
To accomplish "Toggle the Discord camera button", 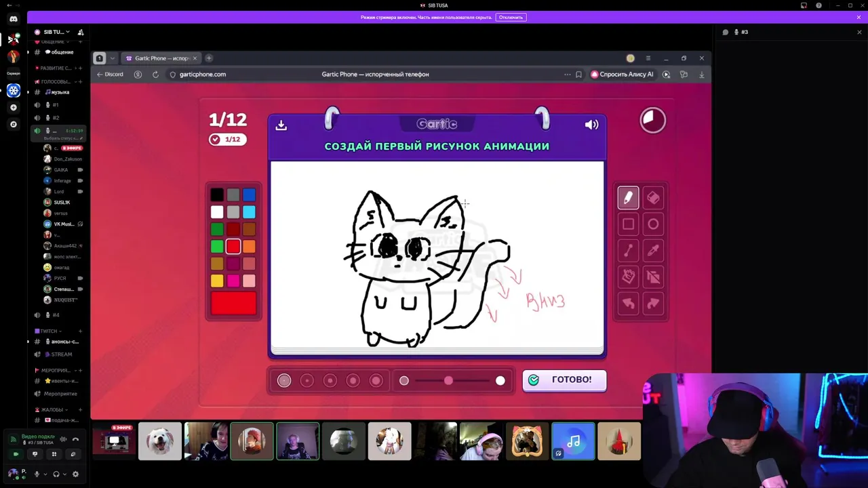I will click(x=16, y=454).
